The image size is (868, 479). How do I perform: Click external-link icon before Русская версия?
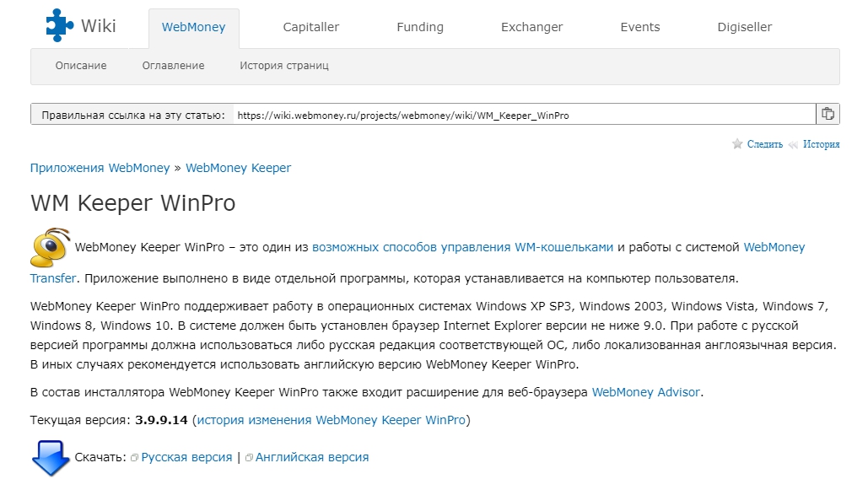[134, 458]
